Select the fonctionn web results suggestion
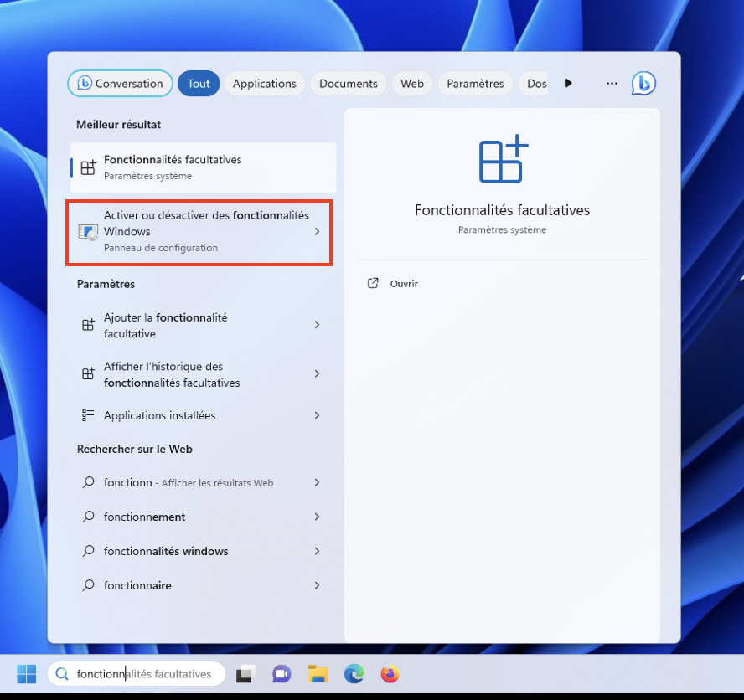 (203, 482)
